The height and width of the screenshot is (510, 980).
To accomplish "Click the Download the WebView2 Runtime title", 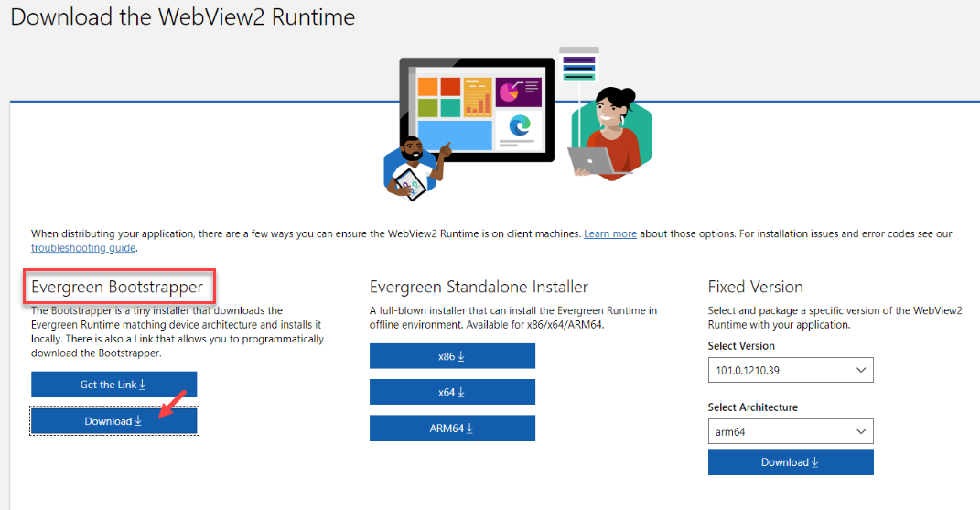I will (183, 17).
